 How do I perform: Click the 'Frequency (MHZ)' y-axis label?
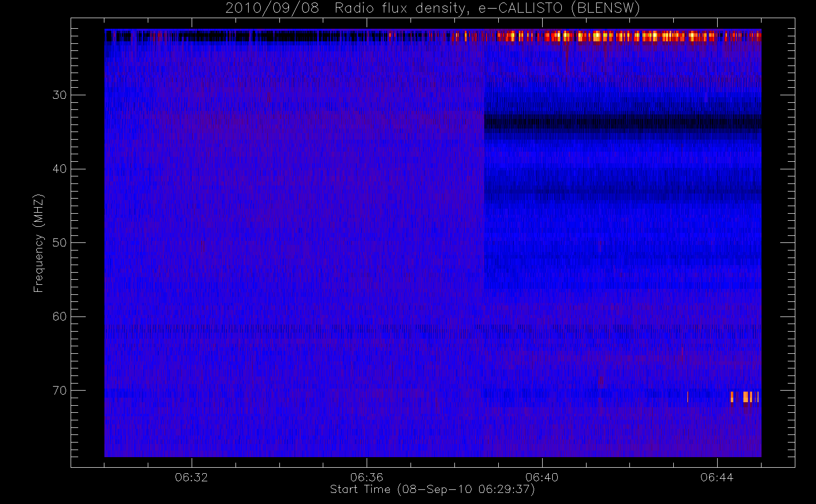click(39, 243)
